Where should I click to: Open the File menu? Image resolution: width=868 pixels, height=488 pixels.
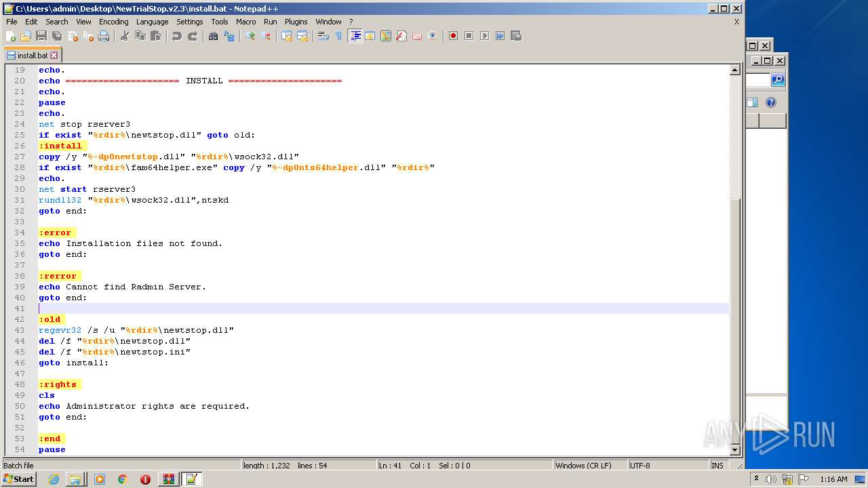point(12,22)
